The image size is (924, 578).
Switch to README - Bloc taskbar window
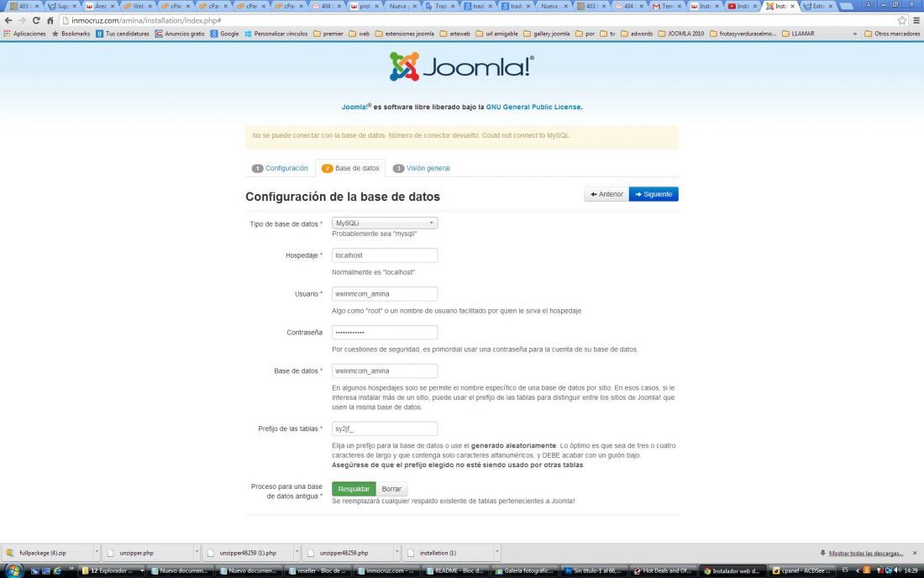(457, 570)
